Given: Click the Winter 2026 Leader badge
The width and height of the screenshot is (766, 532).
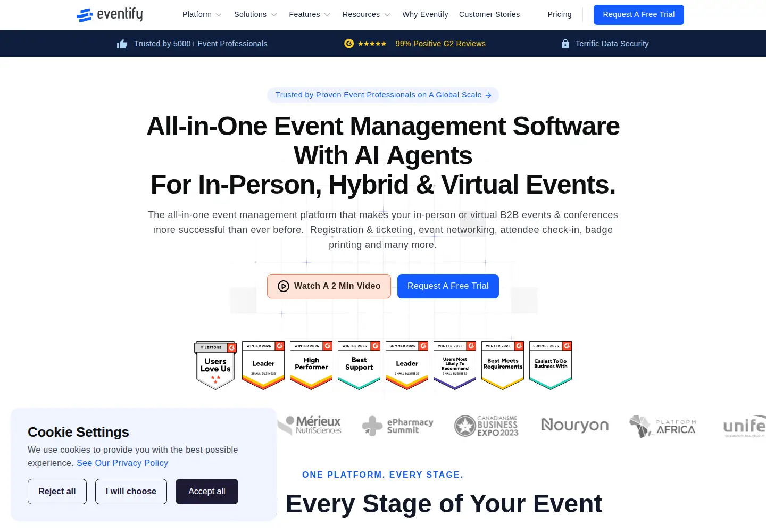Looking at the screenshot, I should tap(263, 365).
